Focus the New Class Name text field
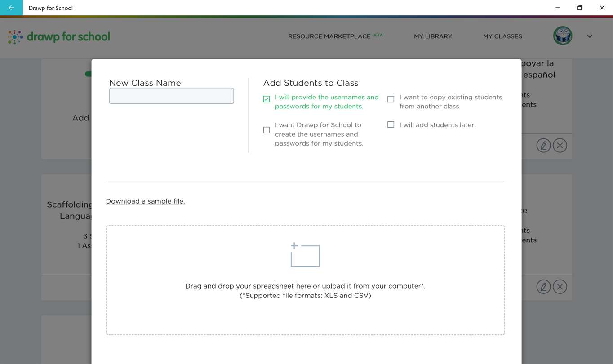The image size is (613, 364). point(171,96)
